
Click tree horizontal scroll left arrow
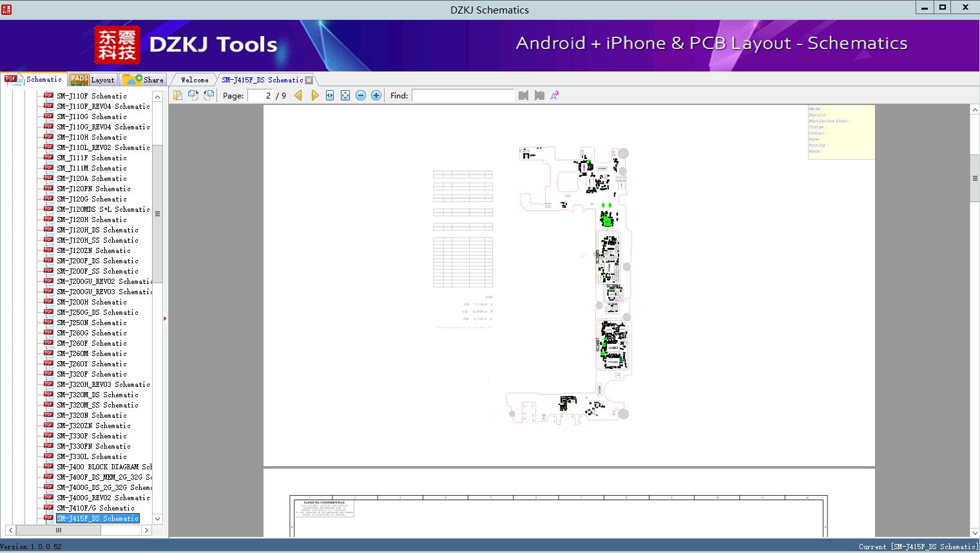[10, 530]
